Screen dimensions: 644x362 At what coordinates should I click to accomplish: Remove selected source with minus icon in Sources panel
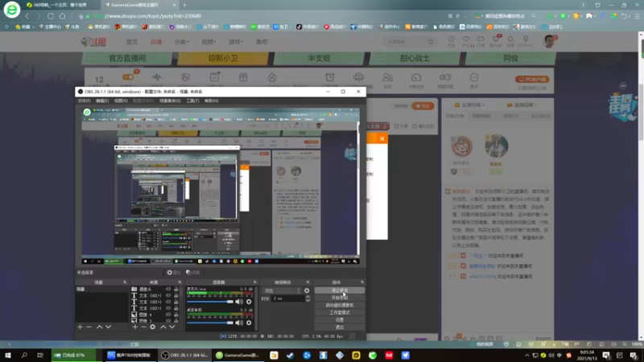[143, 327]
